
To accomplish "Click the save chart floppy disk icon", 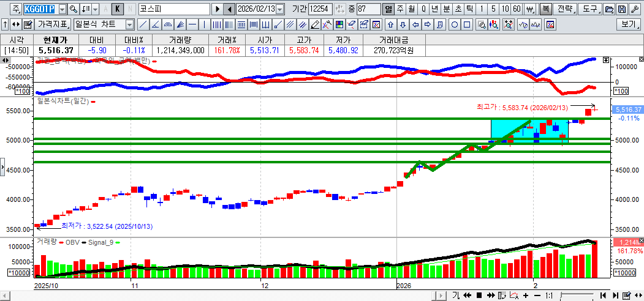I will [622, 9].
